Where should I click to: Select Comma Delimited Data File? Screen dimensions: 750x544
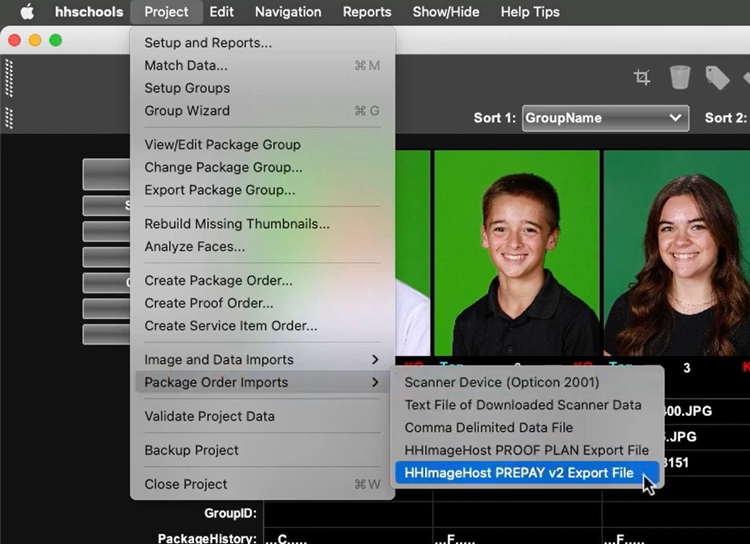(527, 427)
